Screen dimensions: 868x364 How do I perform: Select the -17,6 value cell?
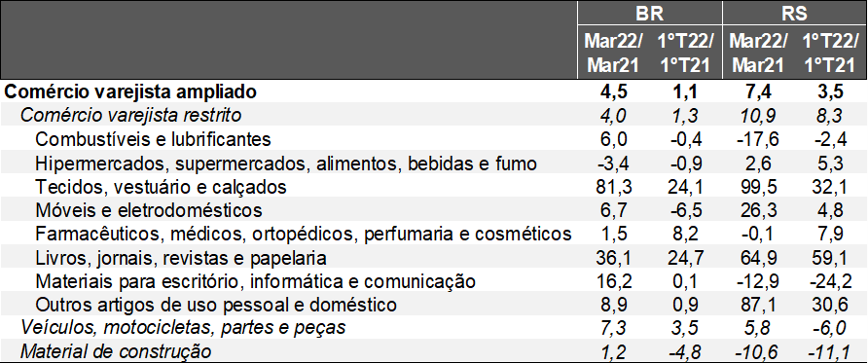[x=756, y=139]
